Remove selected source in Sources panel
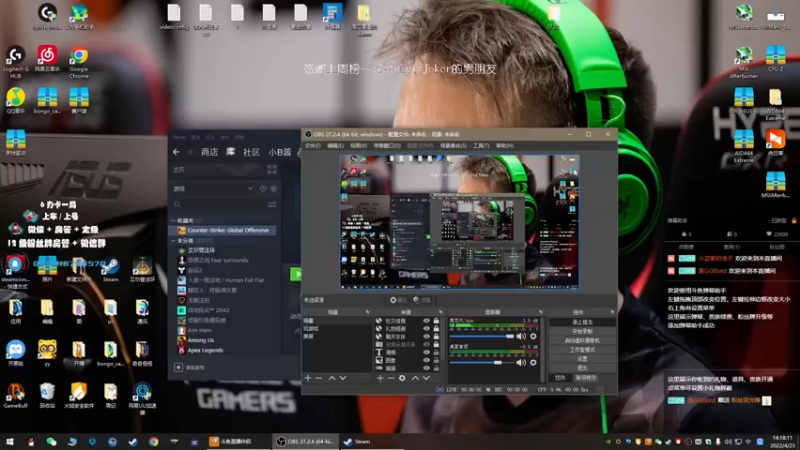Screen dimensions: 800x450 coord(391,378)
